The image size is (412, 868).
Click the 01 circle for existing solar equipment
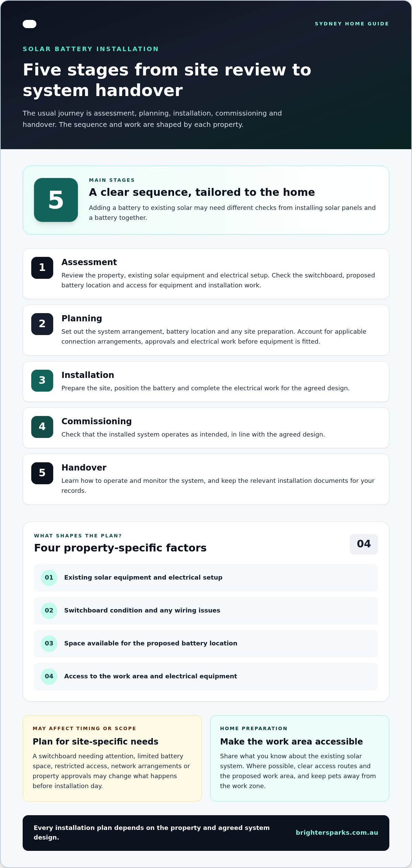point(49,578)
